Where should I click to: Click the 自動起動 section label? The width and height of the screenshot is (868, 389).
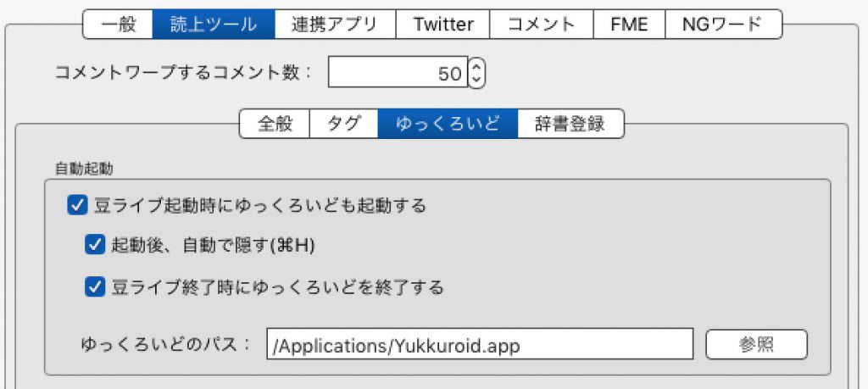click(x=84, y=169)
